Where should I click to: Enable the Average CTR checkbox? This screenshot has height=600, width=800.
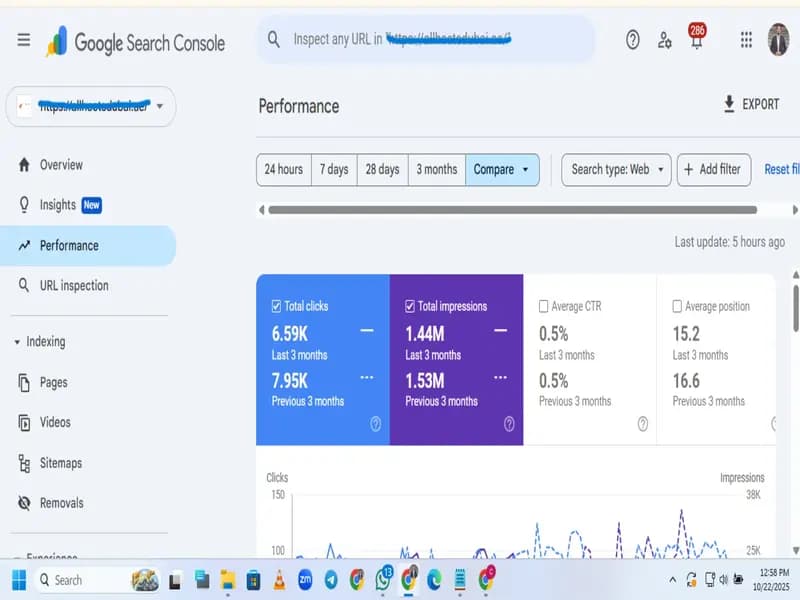pos(543,306)
